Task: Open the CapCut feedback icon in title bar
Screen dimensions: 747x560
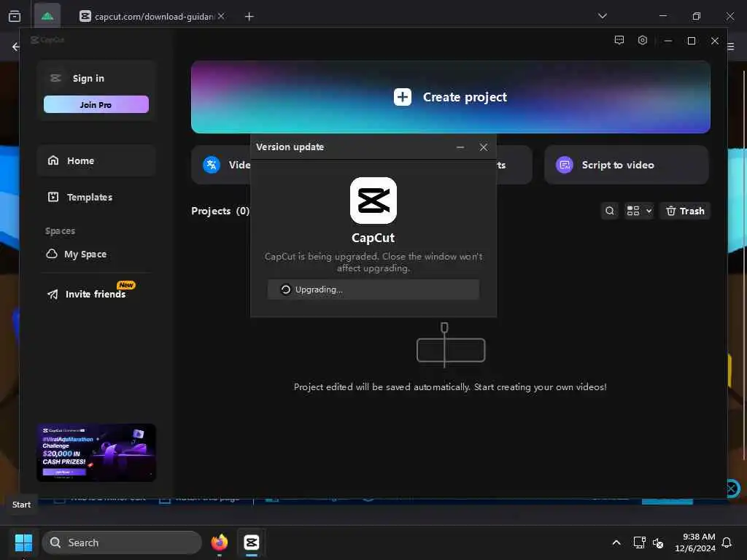Action: (619, 41)
